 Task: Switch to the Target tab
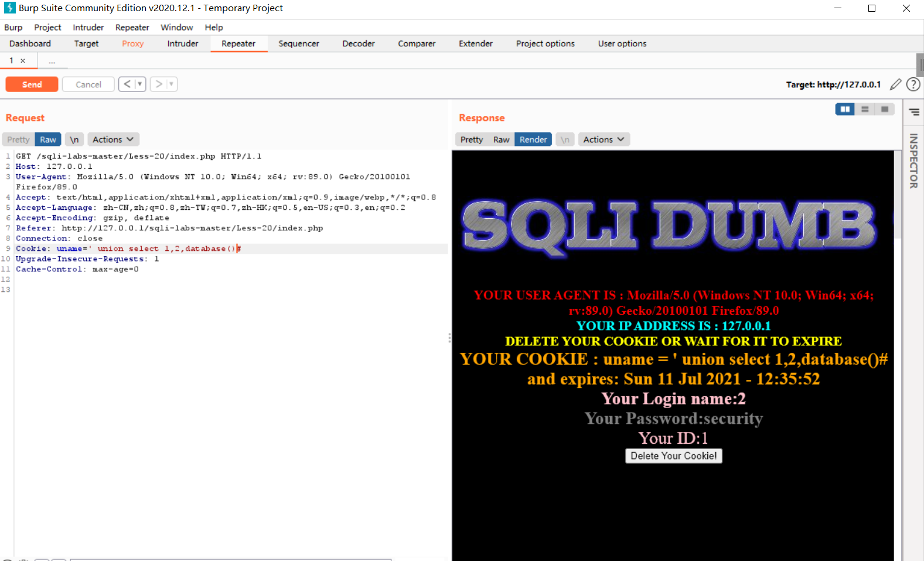click(86, 44)
